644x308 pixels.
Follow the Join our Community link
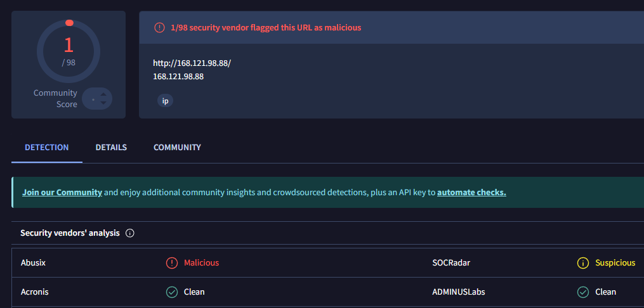tap(62, 193)
